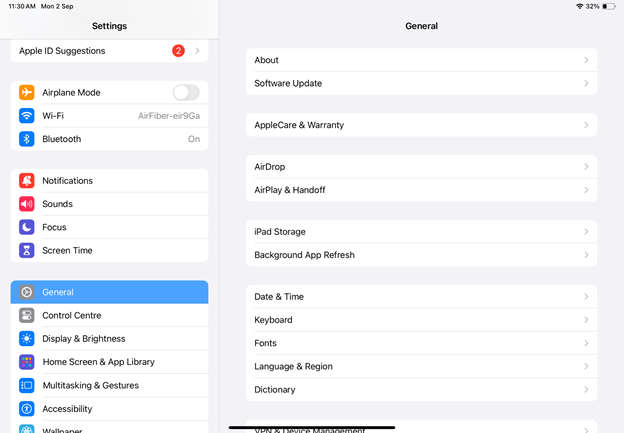Tap the Control Centre switches icon
624x433 pixels.
pyautogui.click(x=27, y=315)
